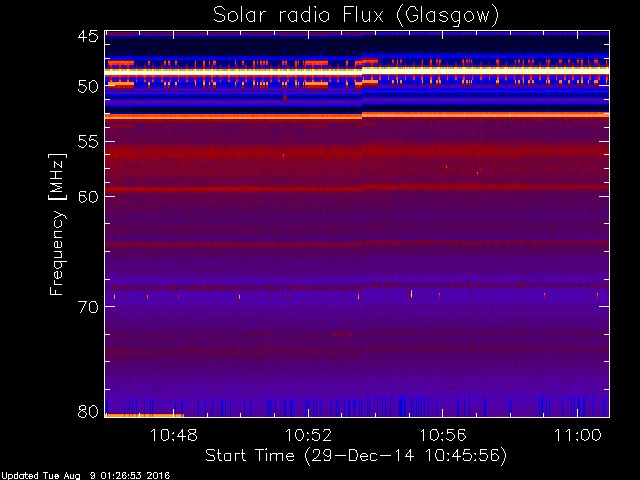Click the orange strip at 80 MHz bottom-left
Viewport: 640px width, 480px height.
(145, 416)
